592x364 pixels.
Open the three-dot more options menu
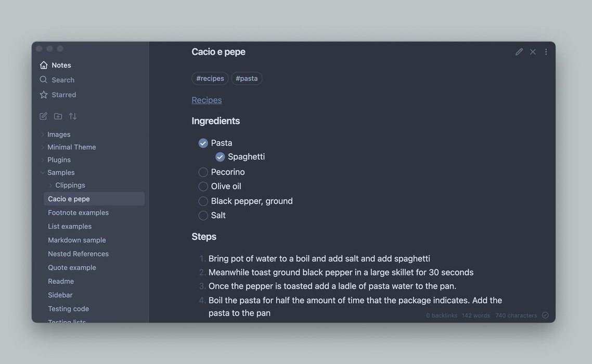[x=546, y=52]
